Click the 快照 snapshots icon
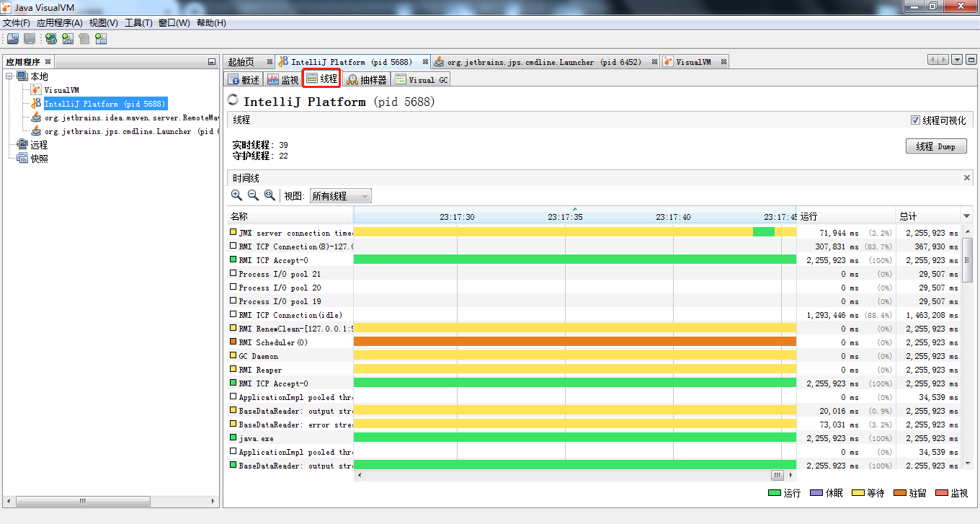Viewport: 980px width, 524px height. click(x=22, y=159)
